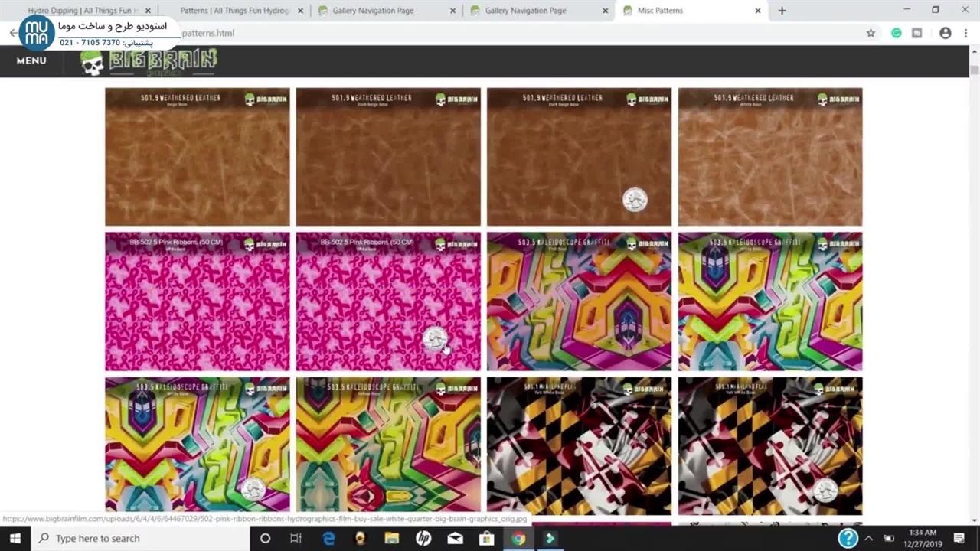Image resolution: width=980 pixels, height=551 pixels.
Task: Switch to the Patterns tab
Action: (x=234, y=11)
